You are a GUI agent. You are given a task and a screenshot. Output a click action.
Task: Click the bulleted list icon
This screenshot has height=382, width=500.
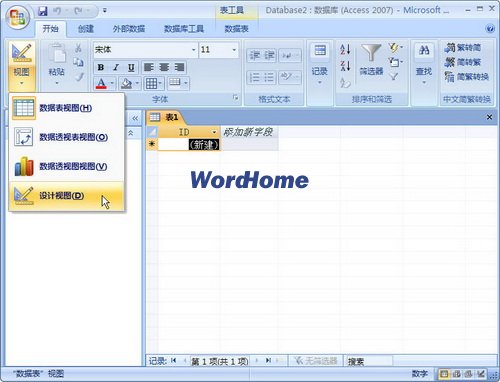tap(269, 77)
